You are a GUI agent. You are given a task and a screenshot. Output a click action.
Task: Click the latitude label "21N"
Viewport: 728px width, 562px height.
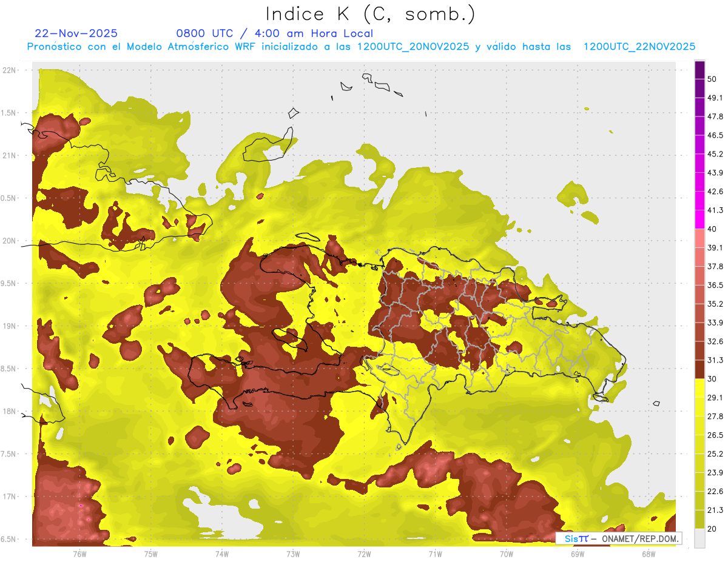(x=9, y=156)
